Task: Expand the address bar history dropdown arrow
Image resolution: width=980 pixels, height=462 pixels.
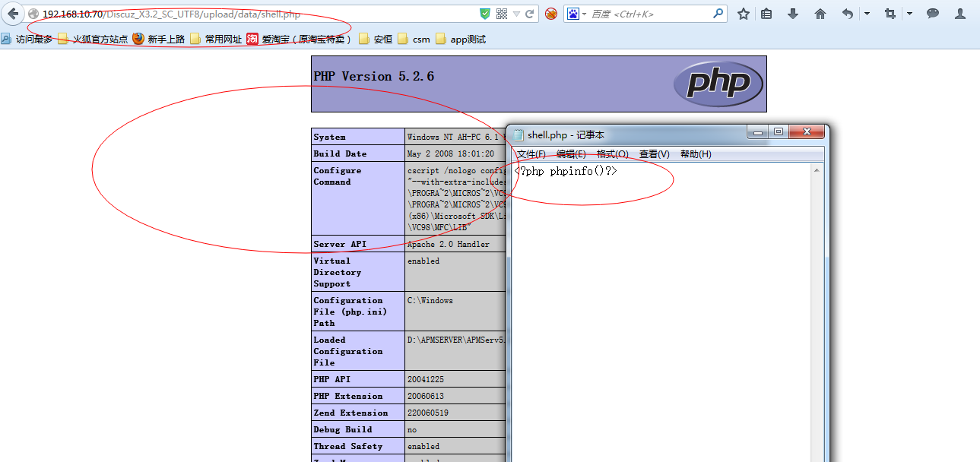Action: [x=517, y=14]
